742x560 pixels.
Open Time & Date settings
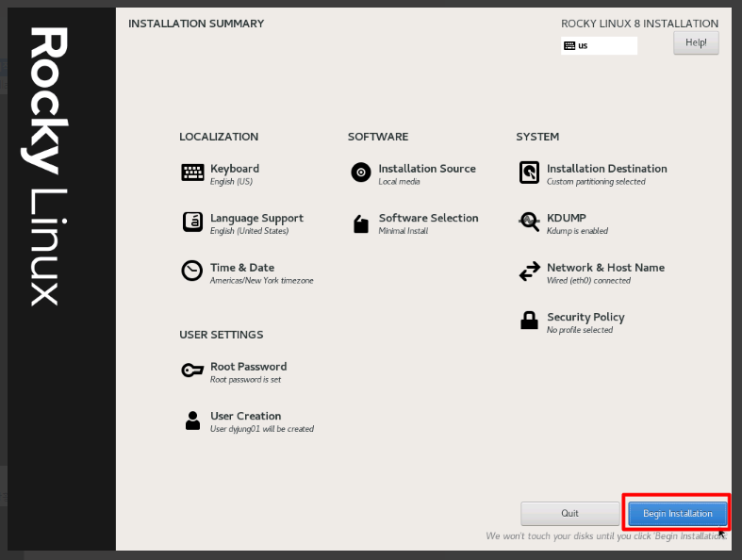coord(242,268)
